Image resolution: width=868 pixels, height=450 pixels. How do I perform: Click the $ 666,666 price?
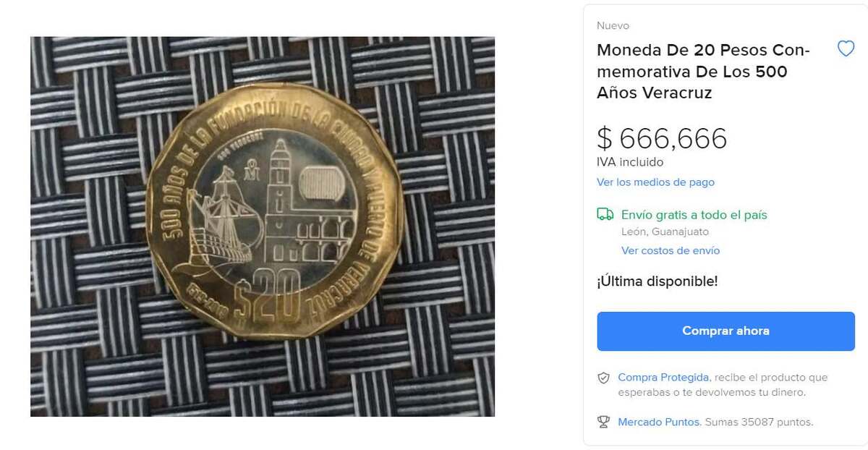tap(662, 138)
